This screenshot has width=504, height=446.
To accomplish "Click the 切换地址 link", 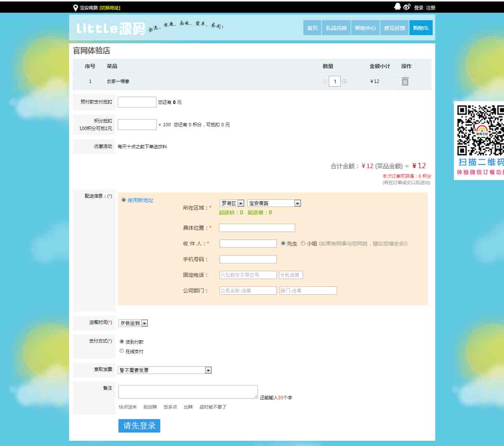I will pyautogui.click(x=110, y=7).
